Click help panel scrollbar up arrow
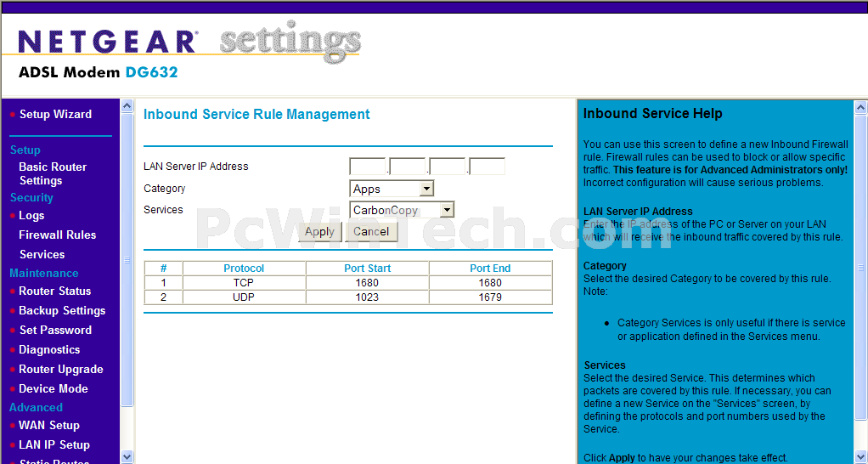Viewport: 868px width, 464px height. [861, 107]
